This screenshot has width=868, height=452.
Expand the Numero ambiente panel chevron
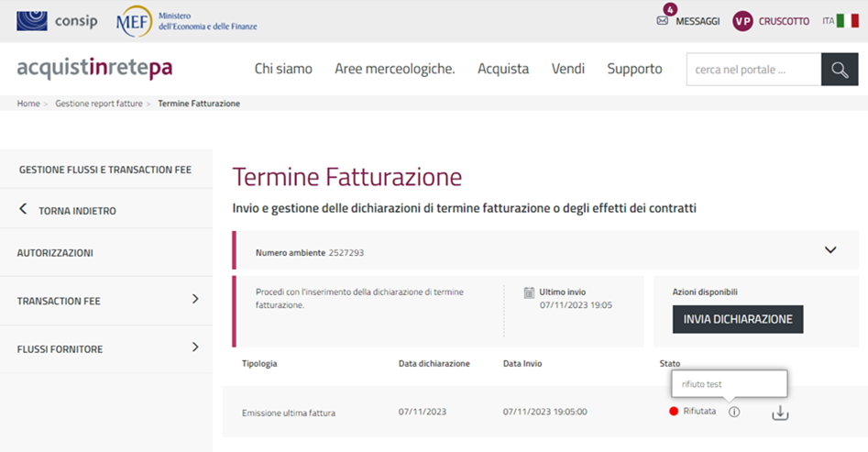click(830, 250)
